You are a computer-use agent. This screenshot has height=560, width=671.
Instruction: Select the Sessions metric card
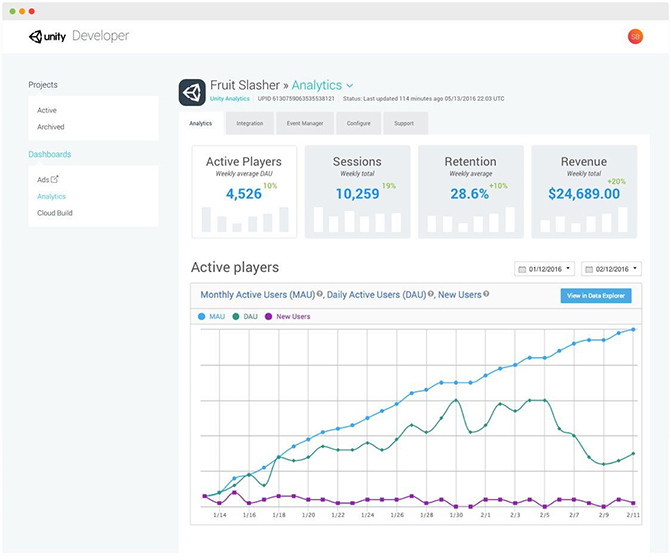coord(357,192)
